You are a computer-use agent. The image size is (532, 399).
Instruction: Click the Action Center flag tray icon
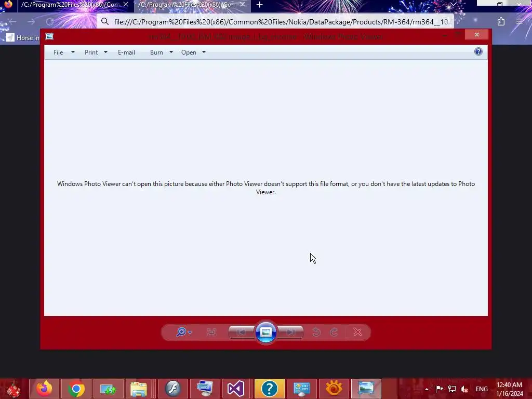point(440,389)
